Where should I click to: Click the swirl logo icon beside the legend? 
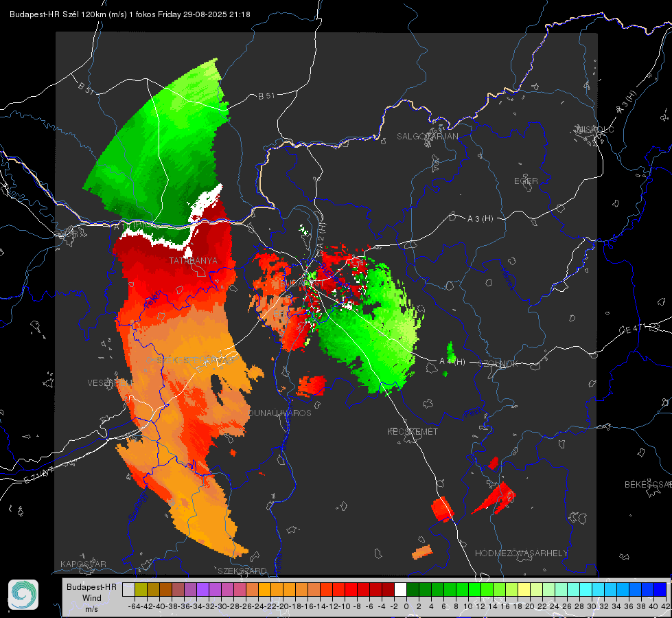23,595
